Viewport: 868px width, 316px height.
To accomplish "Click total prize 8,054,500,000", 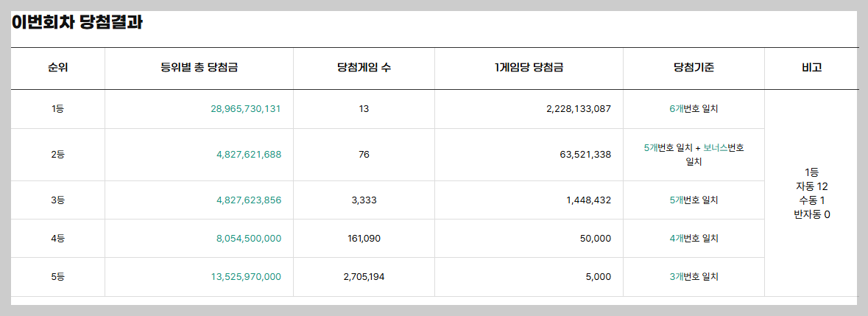I will click(249, 239).
